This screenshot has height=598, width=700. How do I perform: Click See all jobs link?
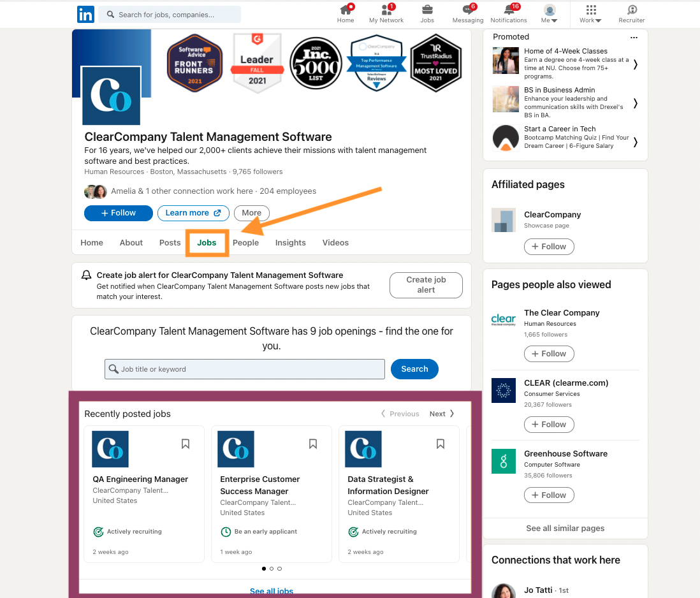pyautogui.click(x=272, y=591)
